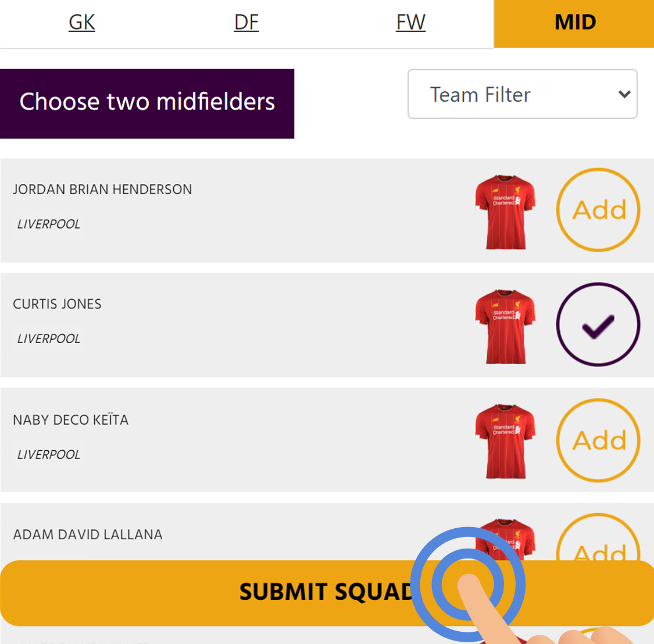This screenshot has height=644, width=654.
Task: Switch to the FW tab
Action: coord(410,22)
